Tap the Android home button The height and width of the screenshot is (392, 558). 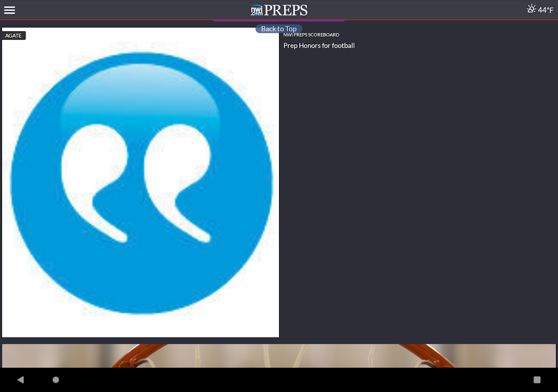coord(56,380)
